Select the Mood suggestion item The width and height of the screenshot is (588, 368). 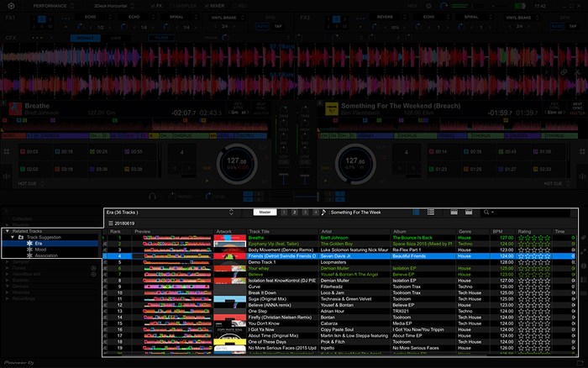click(40, 250)
